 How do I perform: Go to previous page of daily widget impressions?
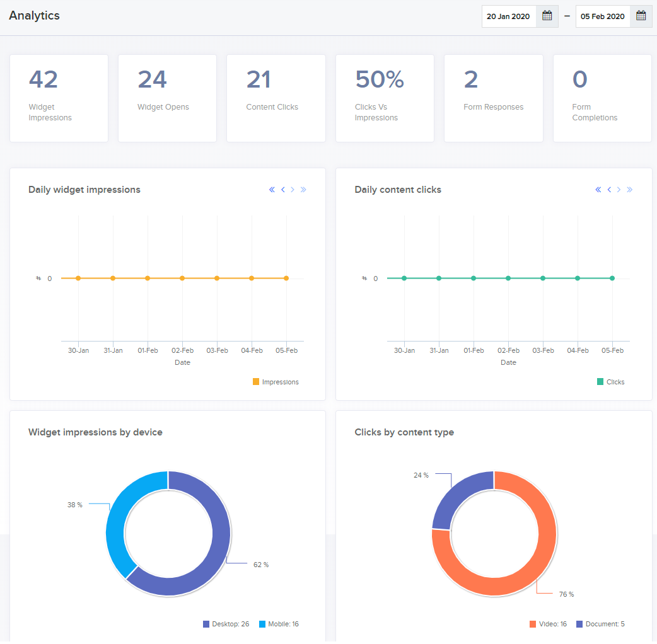[283, 190]
